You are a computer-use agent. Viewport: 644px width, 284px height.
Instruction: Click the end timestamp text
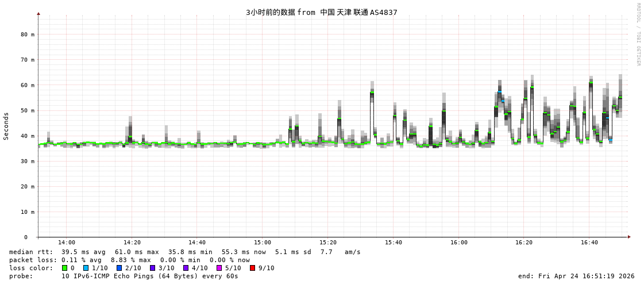click(576, 276)
